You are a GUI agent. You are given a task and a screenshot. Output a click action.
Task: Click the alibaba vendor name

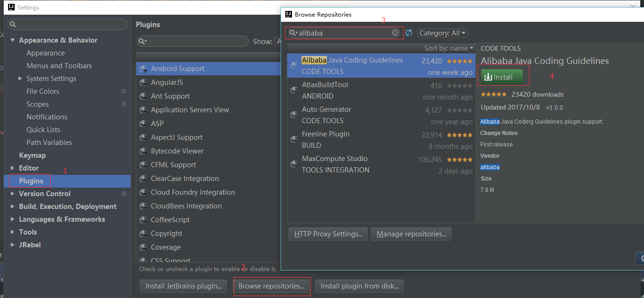coord(490,167)
